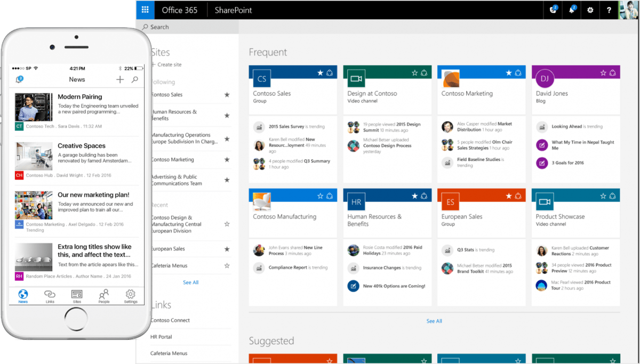The image size is (640, 364).
Task: Open the Modern Pairing news thumbnail
Action: click(34, 107)
